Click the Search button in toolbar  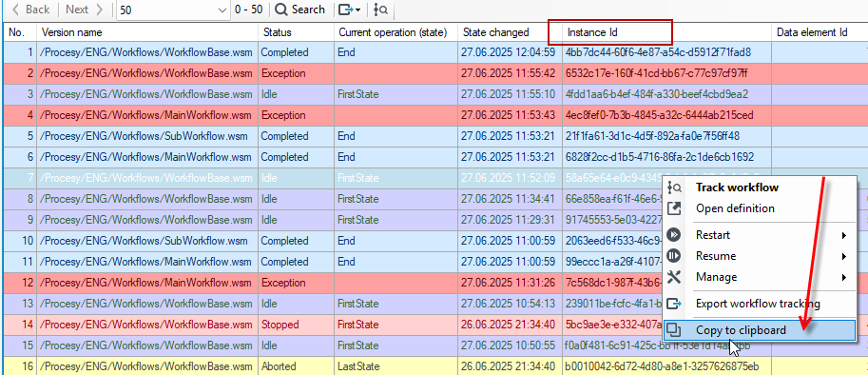click(x=300, y=10)
